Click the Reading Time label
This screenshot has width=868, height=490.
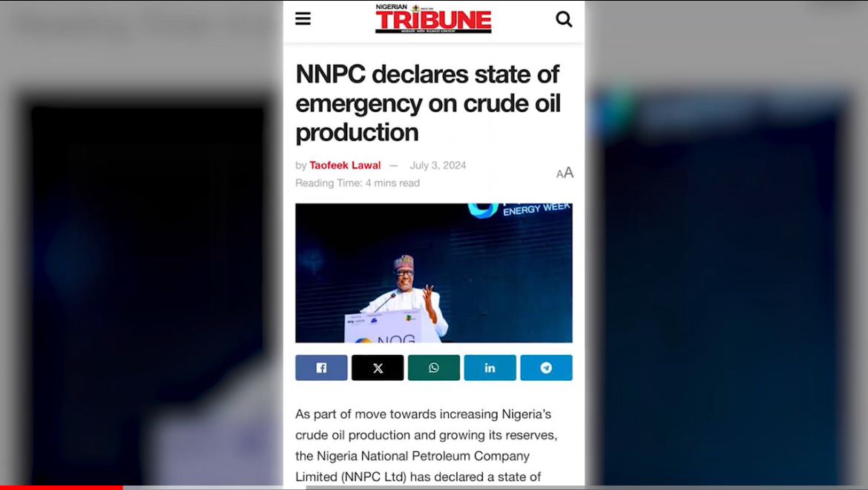[358, 183]
